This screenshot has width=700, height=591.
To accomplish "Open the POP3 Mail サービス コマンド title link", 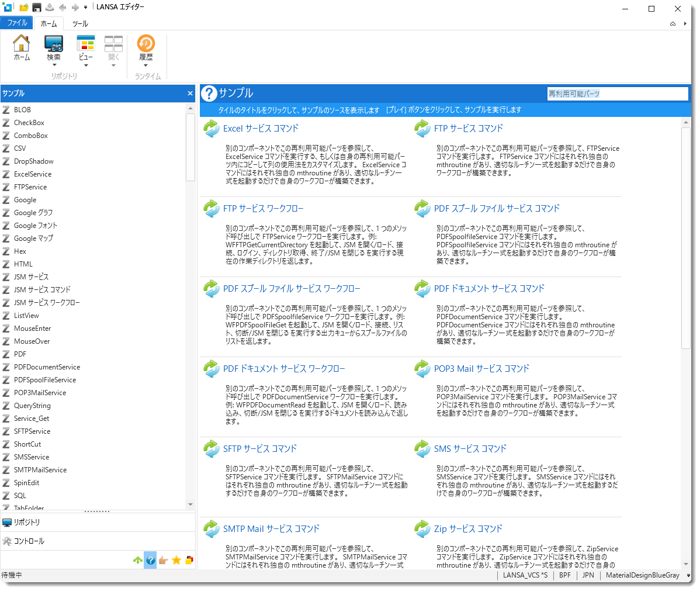I will click(481, 368).
